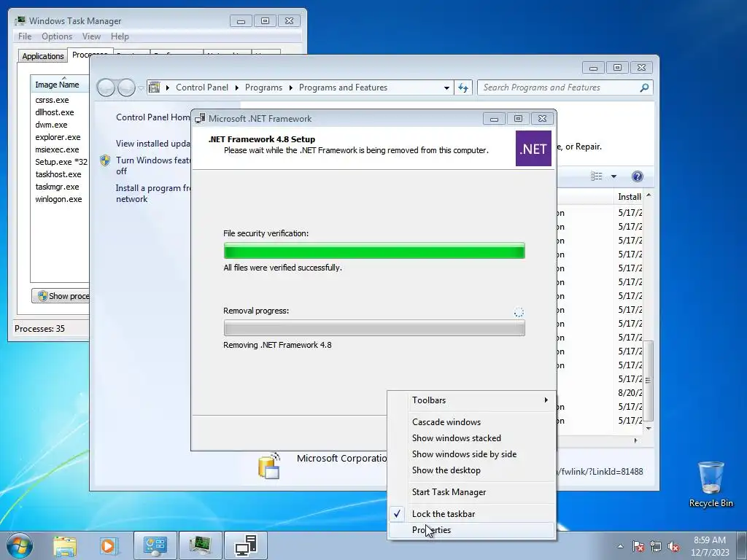The width and height of the screenshot is (747, 560).
Task: Sort processes by Image Name column
Action: (x=60, y=85)
